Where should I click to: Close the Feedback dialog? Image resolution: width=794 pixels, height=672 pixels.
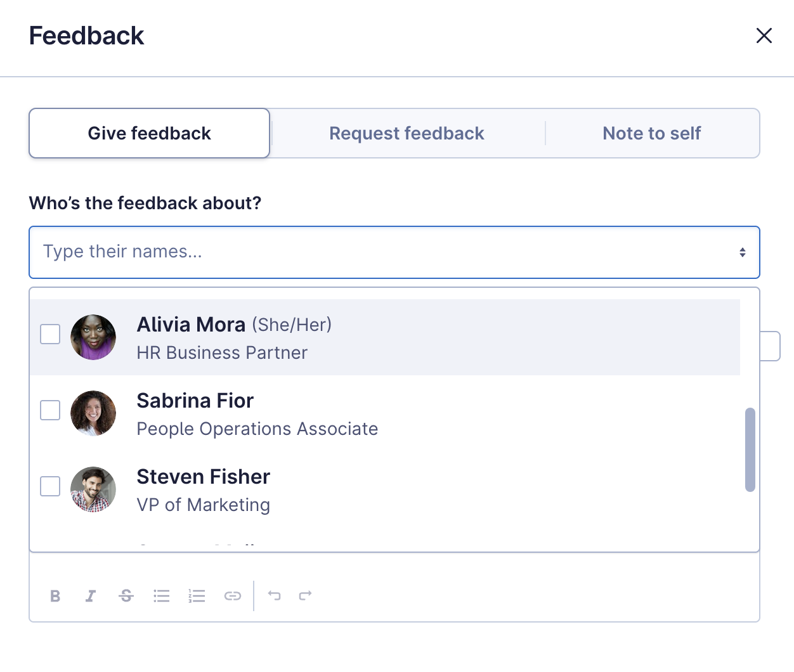[764, 36]
